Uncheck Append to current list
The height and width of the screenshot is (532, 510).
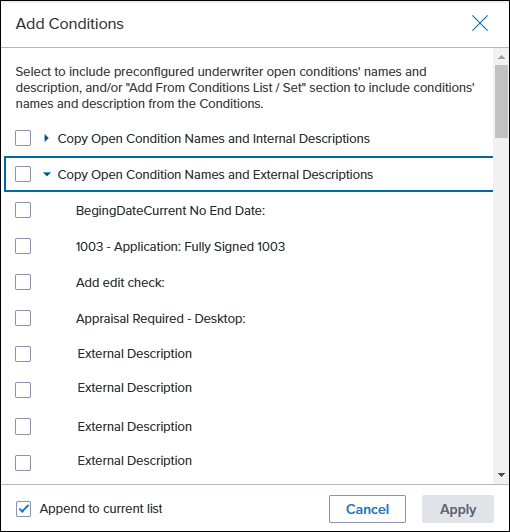tap(23, 509)
